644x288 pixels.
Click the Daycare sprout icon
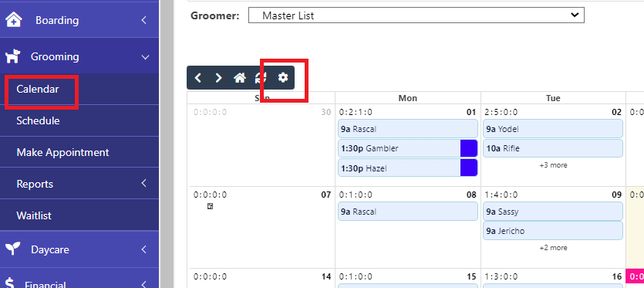[x=14, y=249]
